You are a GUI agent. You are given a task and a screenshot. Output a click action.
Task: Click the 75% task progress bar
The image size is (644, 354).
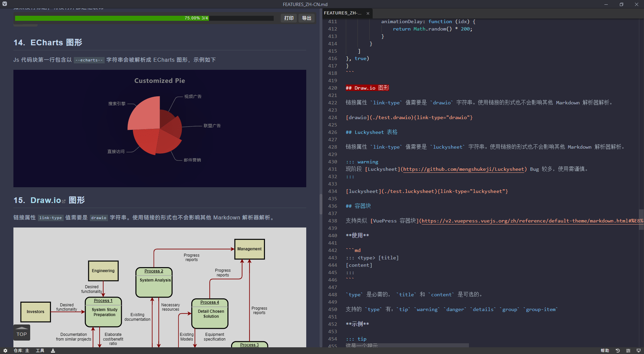pyautogui.click(x=144, y=18)
